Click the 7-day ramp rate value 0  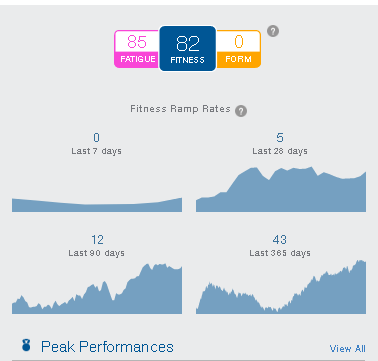pos(96,138)
